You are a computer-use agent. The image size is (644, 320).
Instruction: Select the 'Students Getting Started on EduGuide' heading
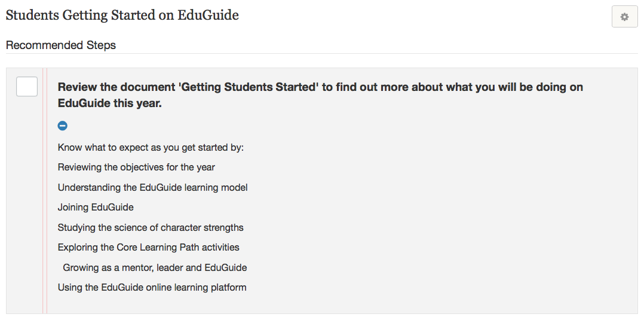click(122, 15)
